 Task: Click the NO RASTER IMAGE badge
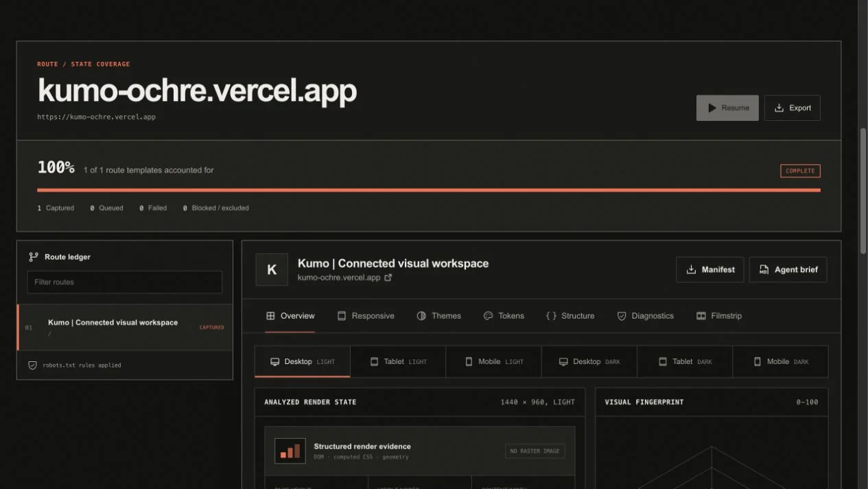[x=535, y=451]
